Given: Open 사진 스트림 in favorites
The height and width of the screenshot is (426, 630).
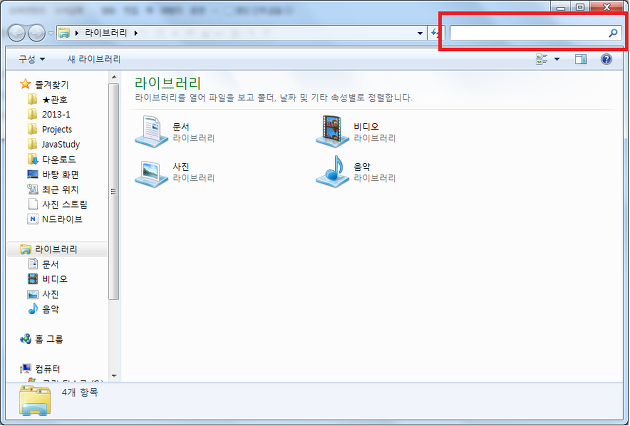Looking at the screenshot, I should pyautogui.click(x=65, y=204).
